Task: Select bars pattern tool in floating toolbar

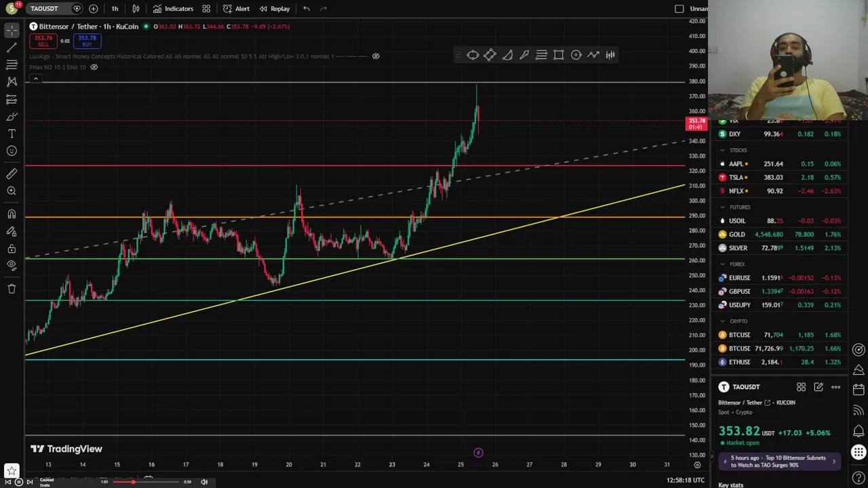Action: coord(610,55)
